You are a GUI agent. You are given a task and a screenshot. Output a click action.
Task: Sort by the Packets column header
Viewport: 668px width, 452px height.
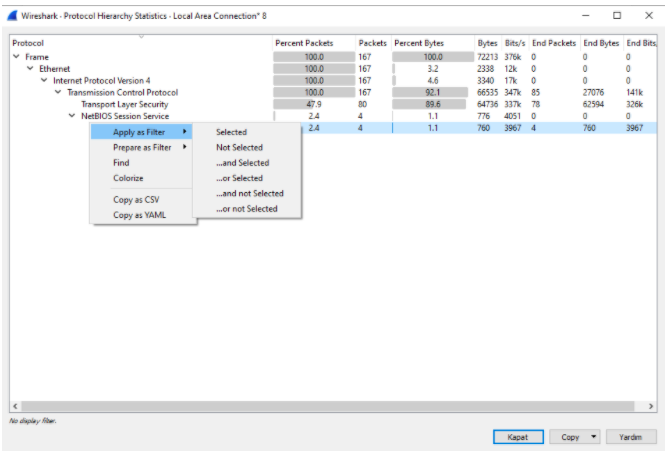(373, 43)
